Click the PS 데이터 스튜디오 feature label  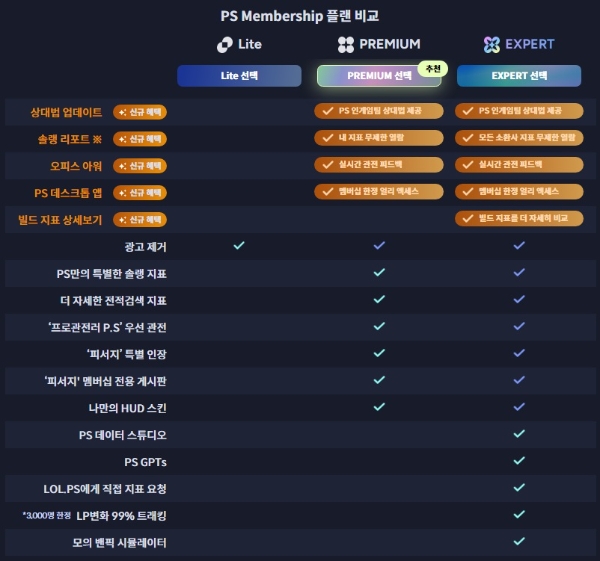122,435
